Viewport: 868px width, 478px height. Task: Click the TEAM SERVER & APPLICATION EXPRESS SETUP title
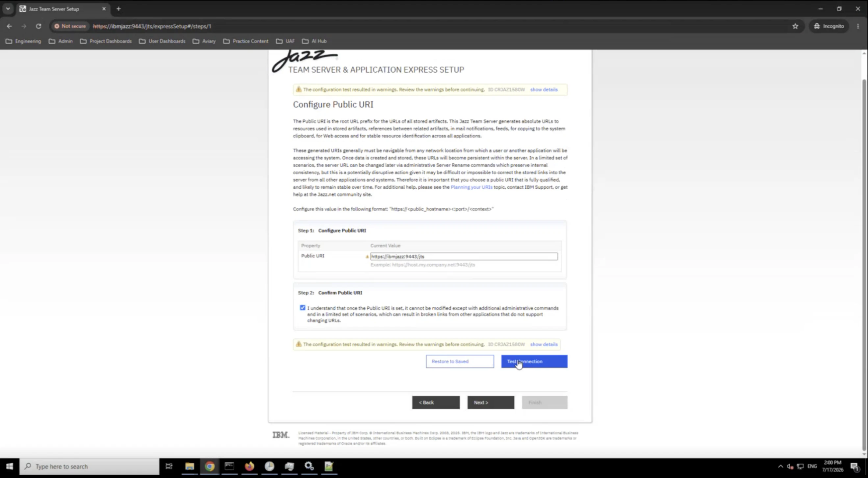(x=376, y=70)
